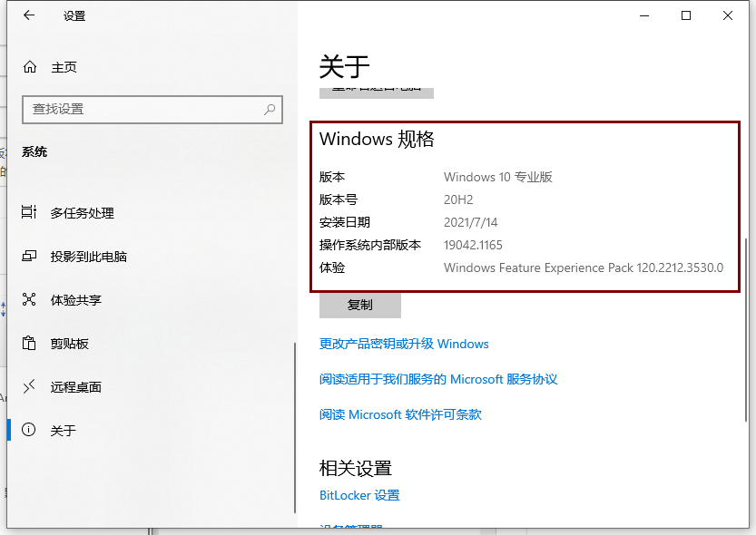This screenshot has width=756, height=535.
Task: Click the magnifier icon in search box
Action: [270, 109]
